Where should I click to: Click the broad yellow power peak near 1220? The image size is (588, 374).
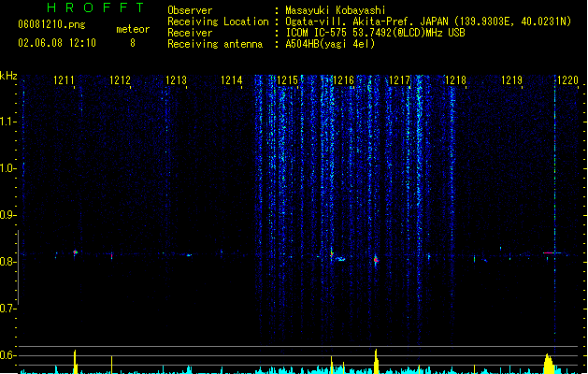pos(549,364)
